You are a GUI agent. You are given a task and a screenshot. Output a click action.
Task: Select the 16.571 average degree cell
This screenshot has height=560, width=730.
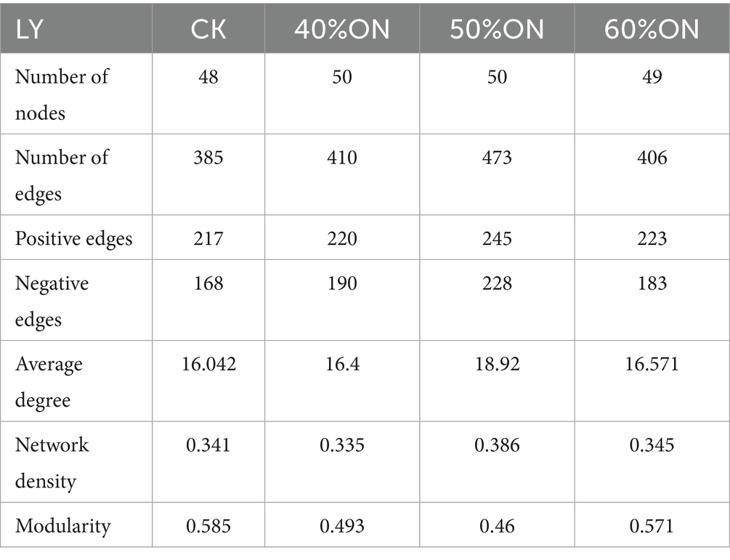[x=652, y=363]
